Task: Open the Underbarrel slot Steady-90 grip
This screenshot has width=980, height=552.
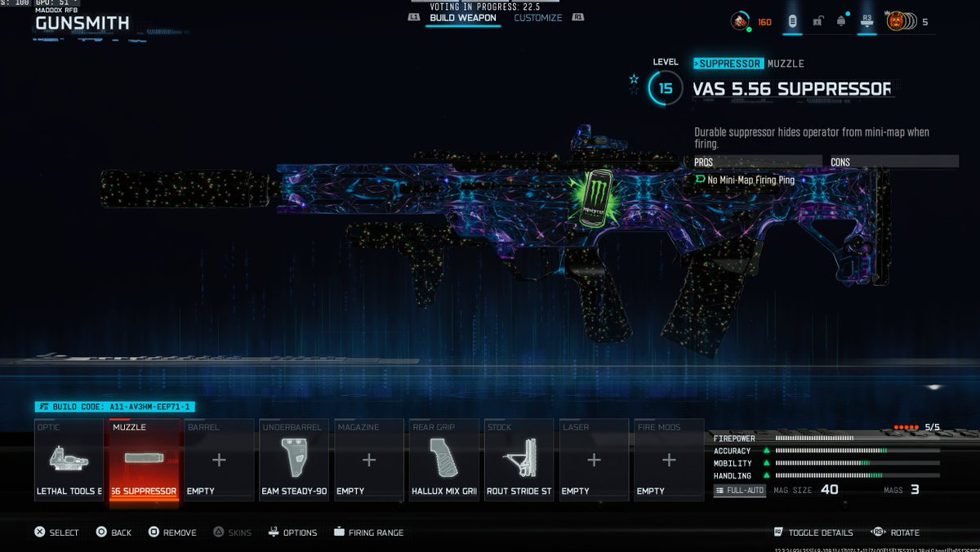Action: point(294,460)
